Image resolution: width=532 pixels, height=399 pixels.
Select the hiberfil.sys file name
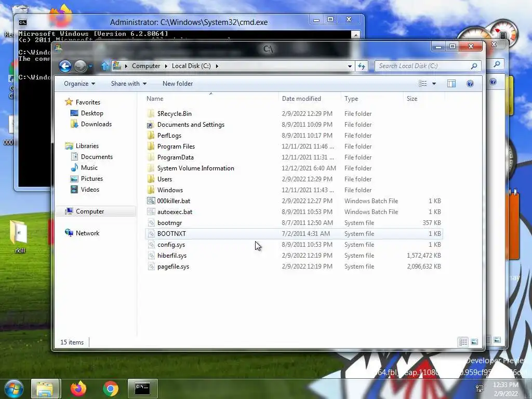[x=172, y=256]
